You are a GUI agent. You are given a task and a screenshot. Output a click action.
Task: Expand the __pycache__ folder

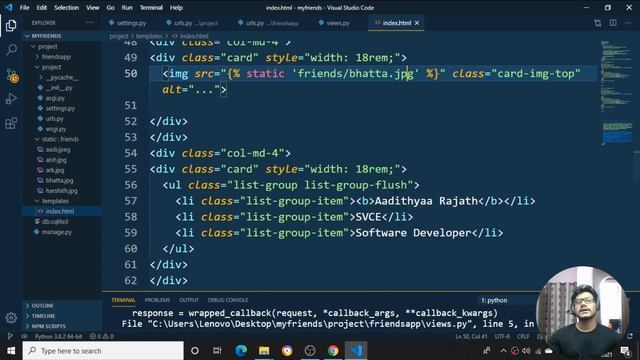62,77
